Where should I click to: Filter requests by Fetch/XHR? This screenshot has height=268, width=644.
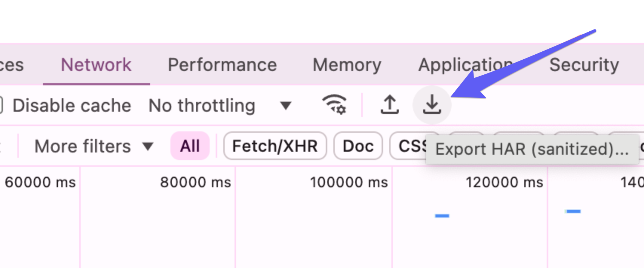click(275, 146)
